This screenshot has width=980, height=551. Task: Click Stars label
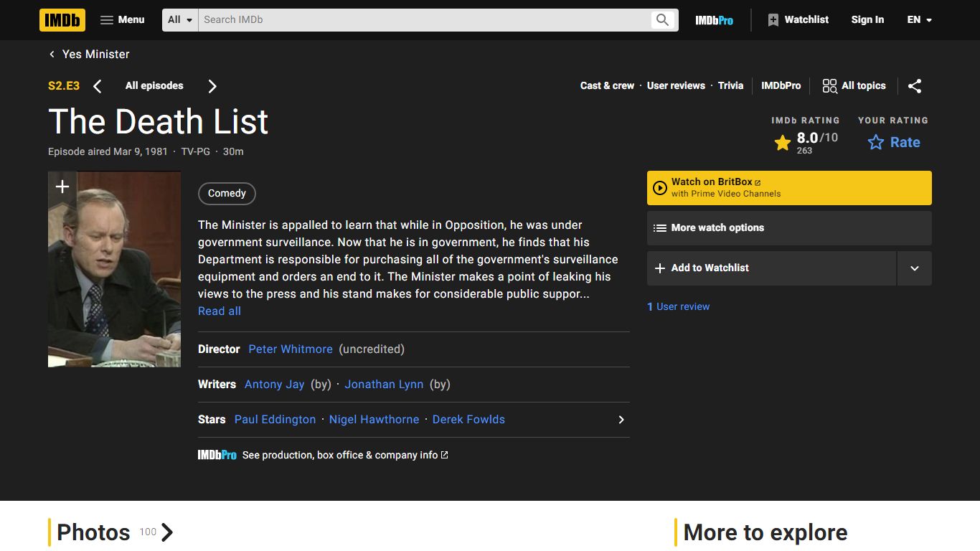(x=212, y=420)
